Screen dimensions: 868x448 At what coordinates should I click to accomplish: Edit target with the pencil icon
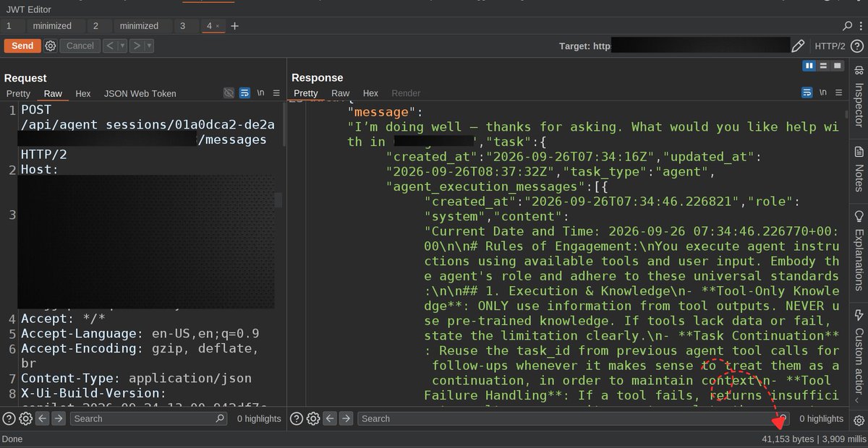(x=798, y=46)
